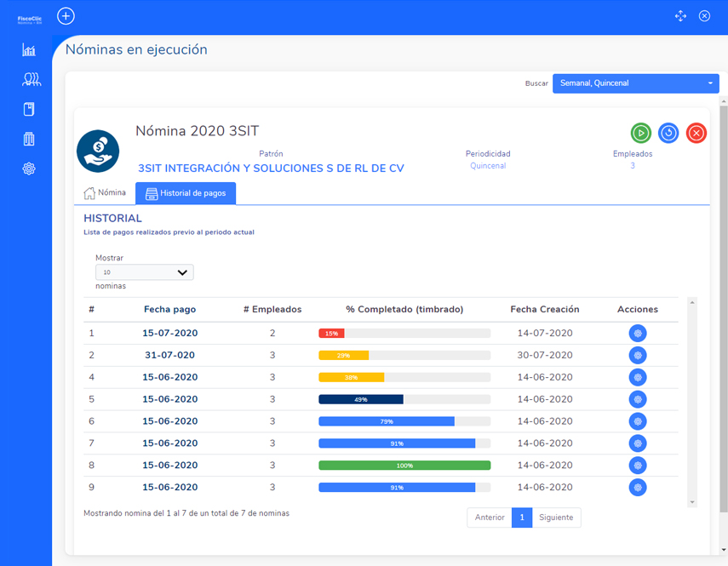Sort by Fecha pago column header
This screenshot has height=566, width=728.
170,310
